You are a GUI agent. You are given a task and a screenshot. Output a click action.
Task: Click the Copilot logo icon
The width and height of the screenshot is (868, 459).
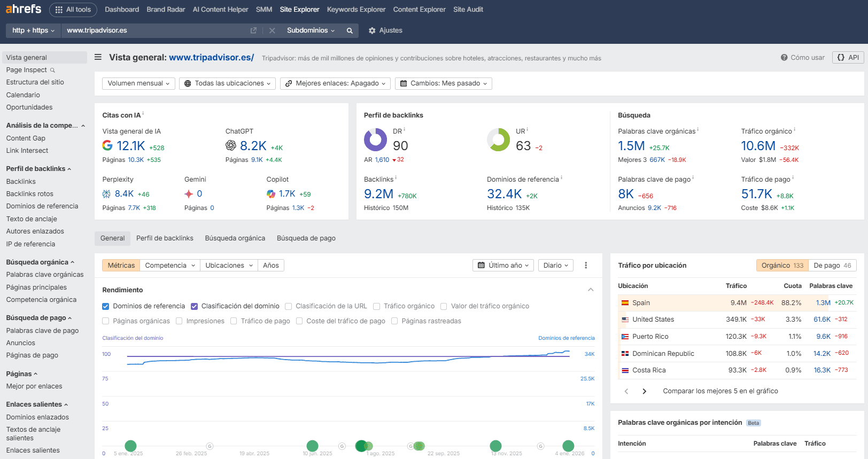pos(271,194)
